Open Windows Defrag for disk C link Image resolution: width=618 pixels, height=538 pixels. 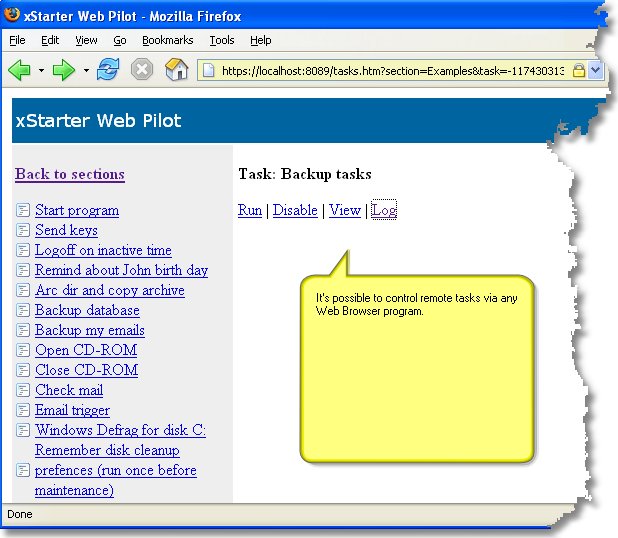[120, 430]
